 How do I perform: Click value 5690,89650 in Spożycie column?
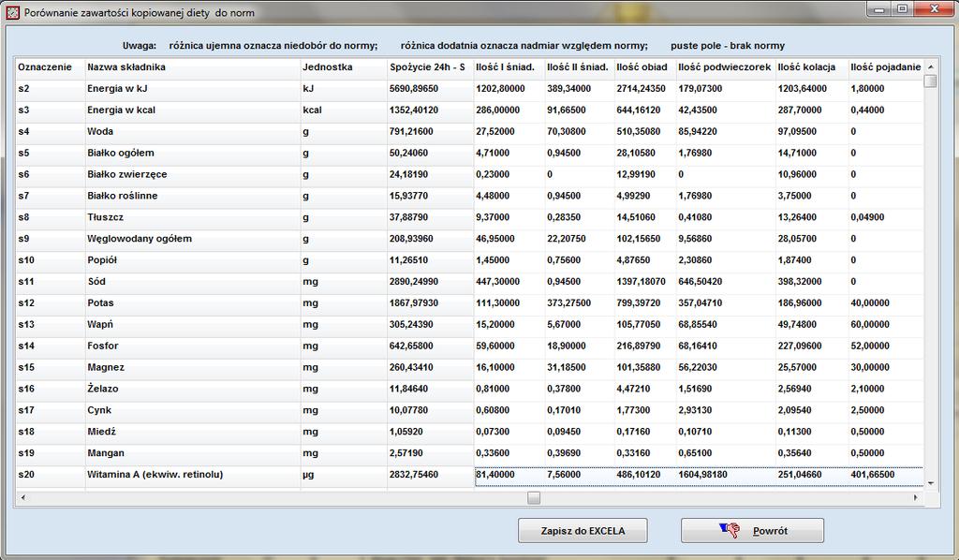point(431,89)
